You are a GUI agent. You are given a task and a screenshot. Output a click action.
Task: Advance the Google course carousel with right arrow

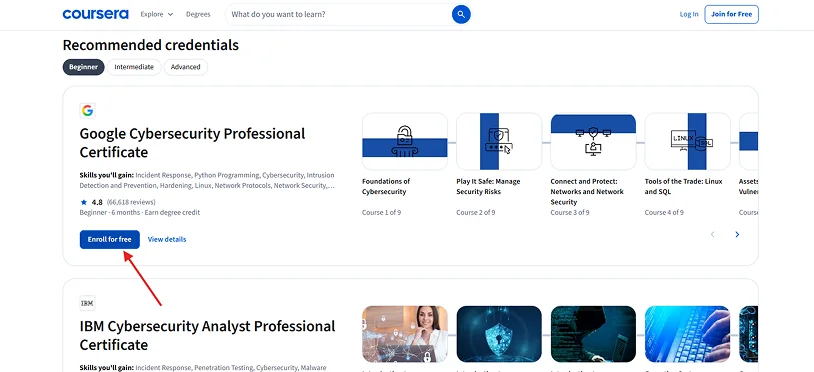(737, 235)
